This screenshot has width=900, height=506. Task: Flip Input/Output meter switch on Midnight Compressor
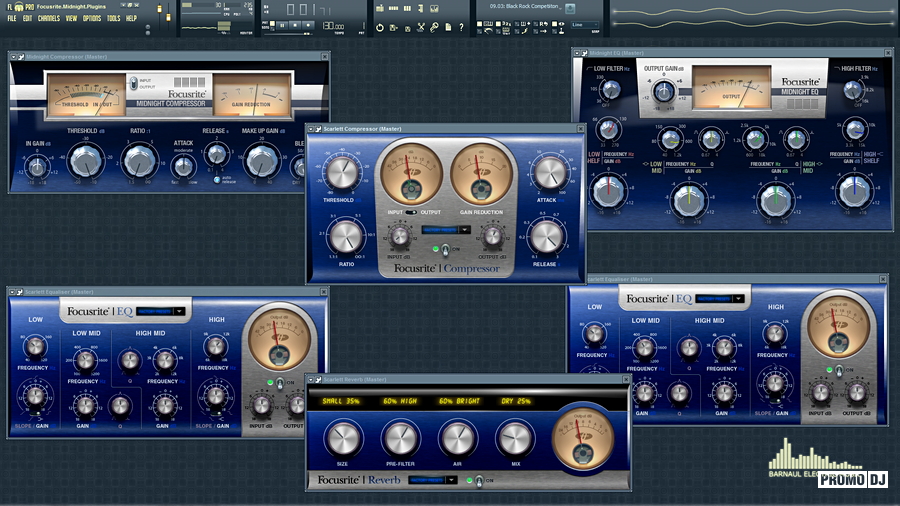(x=133, y=84)
